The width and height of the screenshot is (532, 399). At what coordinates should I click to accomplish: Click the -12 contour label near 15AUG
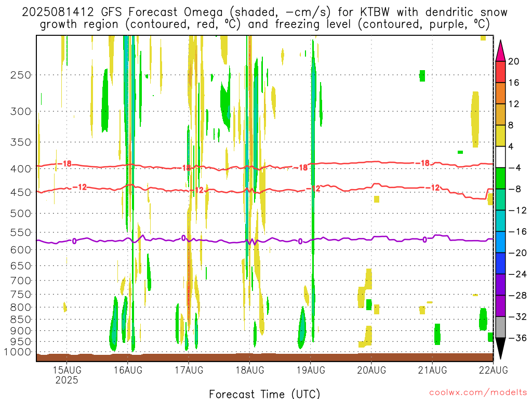point(79,187)
